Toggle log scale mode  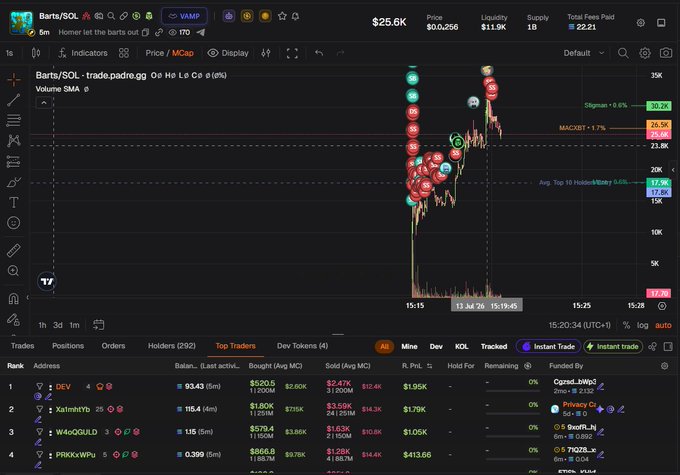point(642,325)
